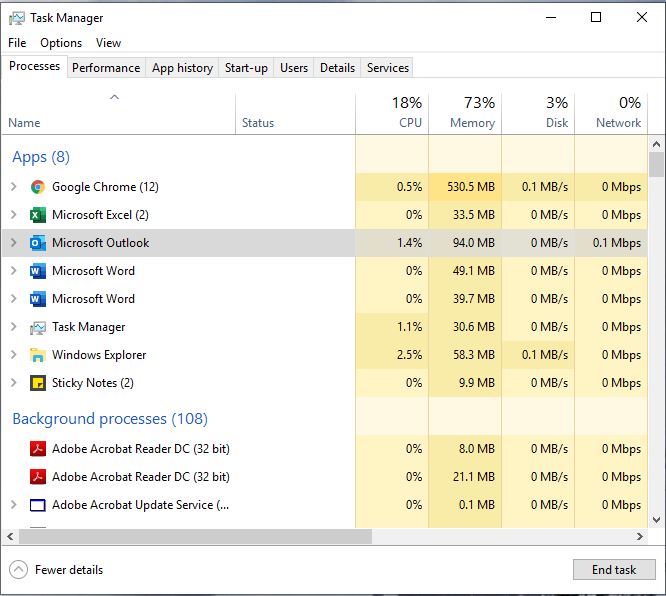The width and height of the screenshot is (666, 596).
Task: Click the Fewer details arrow icon
Action: pyautogui.click(x=18, y=570)
